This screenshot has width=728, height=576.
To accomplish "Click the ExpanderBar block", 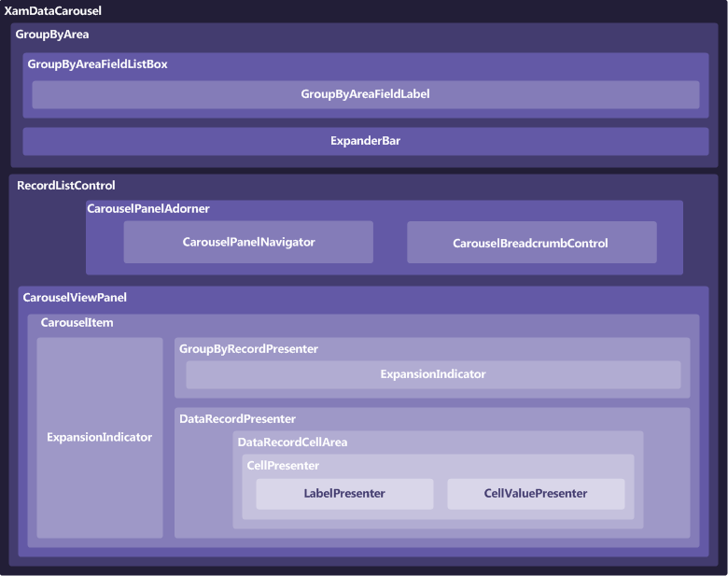I will point(365,141).
